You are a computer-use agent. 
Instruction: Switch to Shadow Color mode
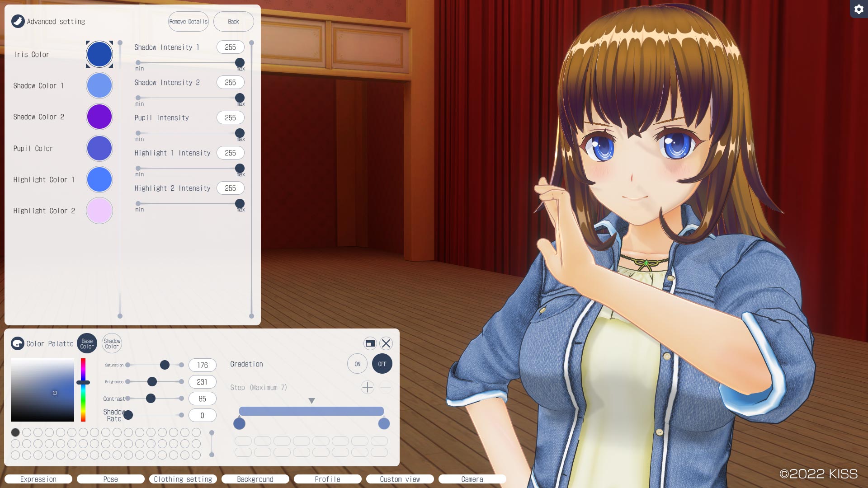tap(112, 343)
